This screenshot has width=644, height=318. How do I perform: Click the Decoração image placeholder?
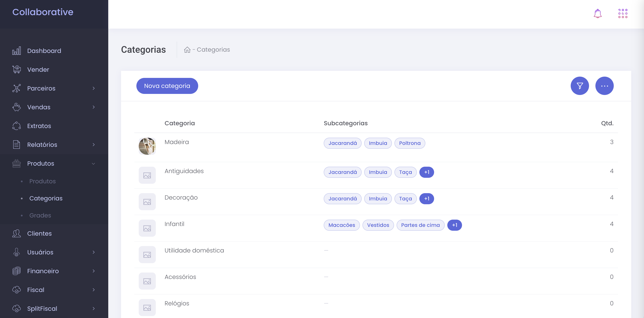[147, 202]
